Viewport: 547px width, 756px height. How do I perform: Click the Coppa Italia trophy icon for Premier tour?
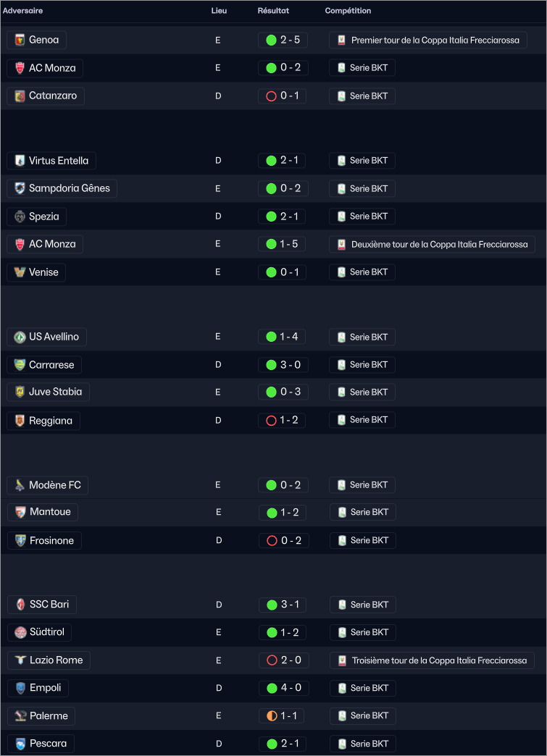(x=341, y=41)
